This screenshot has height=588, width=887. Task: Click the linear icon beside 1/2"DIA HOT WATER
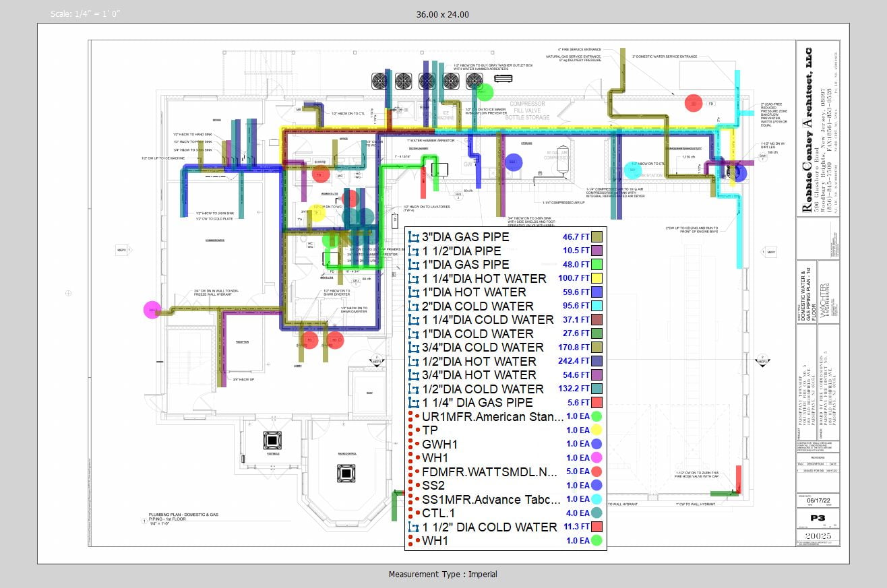tap(414, 362)
